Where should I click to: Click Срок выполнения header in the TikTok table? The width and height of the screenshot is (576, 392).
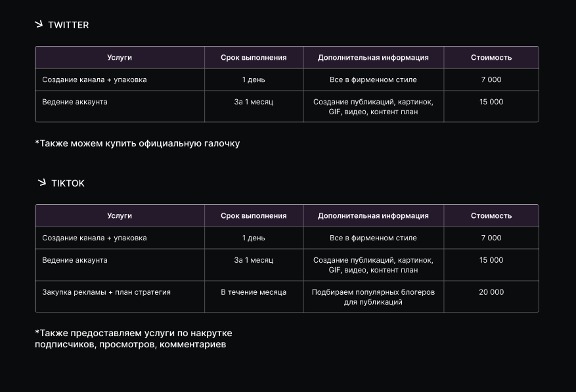pos(254,216)
